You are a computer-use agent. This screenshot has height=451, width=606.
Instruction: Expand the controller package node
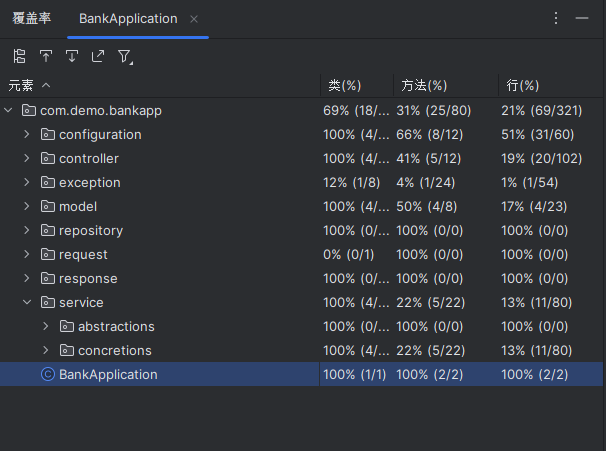[27, 158]
